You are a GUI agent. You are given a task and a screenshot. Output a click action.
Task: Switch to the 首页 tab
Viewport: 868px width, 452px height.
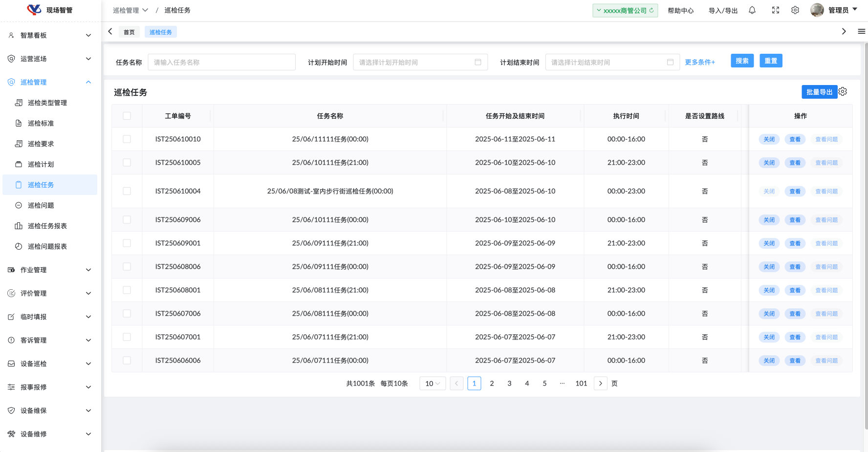[129, 32]
